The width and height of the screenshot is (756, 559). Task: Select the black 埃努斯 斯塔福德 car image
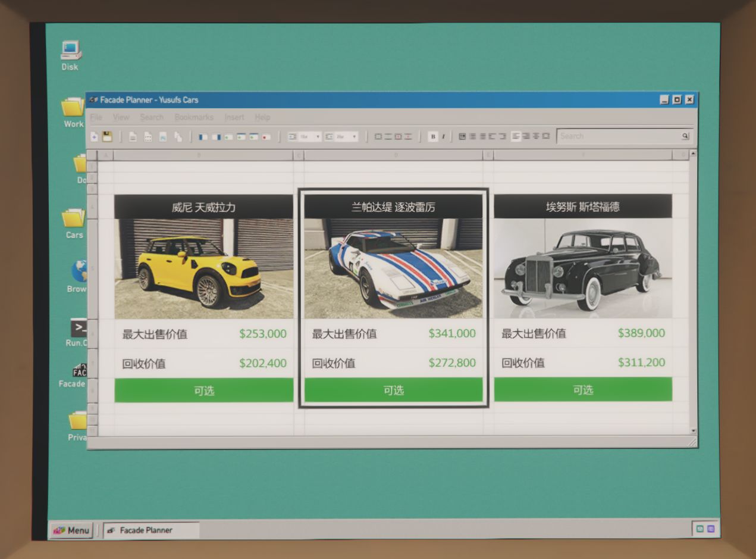coord(583,268)
